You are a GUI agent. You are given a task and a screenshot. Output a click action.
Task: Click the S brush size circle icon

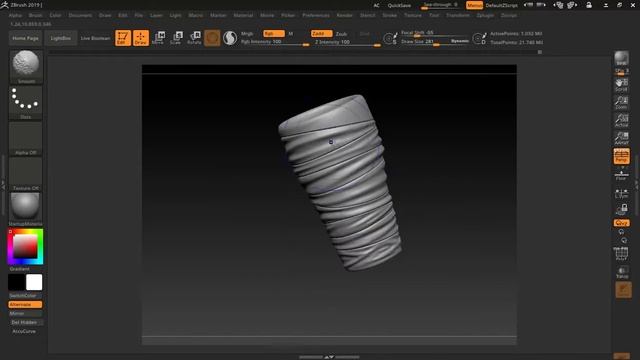(x=391, y=38)
